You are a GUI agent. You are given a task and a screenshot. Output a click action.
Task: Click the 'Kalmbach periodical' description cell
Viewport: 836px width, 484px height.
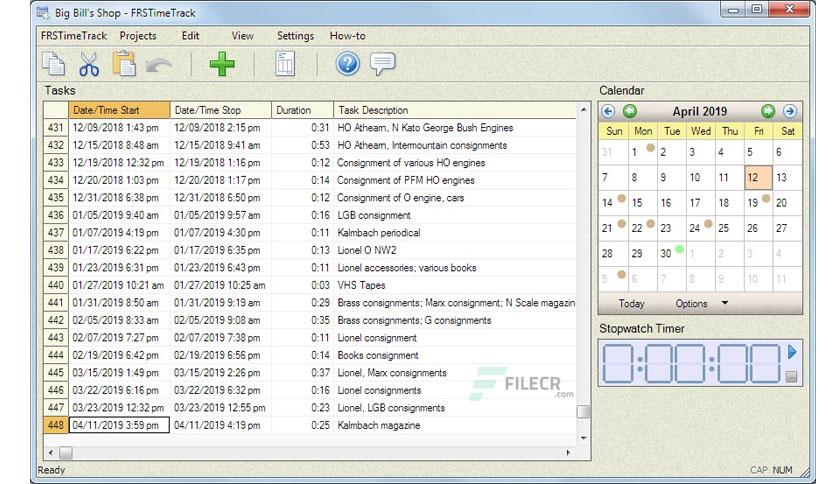(455, 233)
